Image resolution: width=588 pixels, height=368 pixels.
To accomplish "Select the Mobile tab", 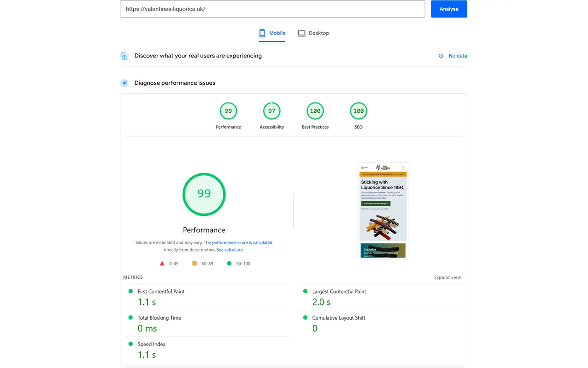I will (271, 33).
